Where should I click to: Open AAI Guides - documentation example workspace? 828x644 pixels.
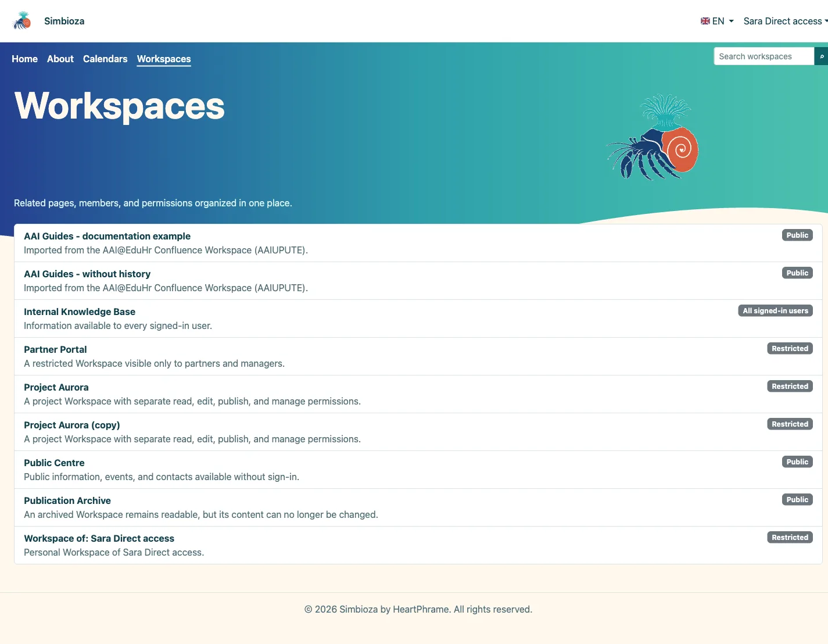(x=107, y=236)
